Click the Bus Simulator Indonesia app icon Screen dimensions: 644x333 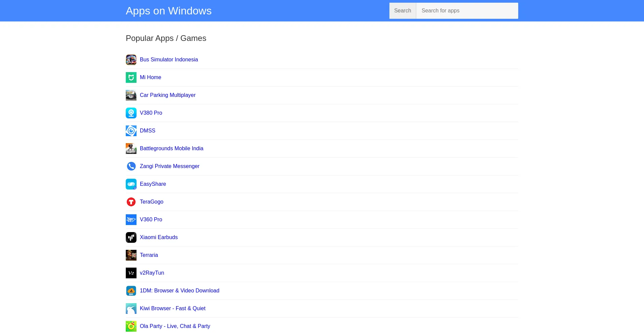tap(131, 60)
